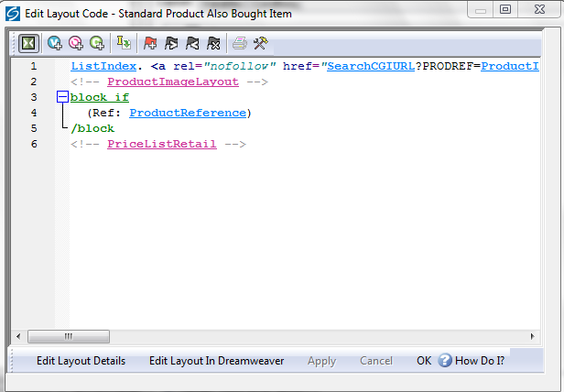Viewport: 564px width, 392px height.
Task: Open the How Do I? help
Action: pyautogui.click(x=472, y=361)
